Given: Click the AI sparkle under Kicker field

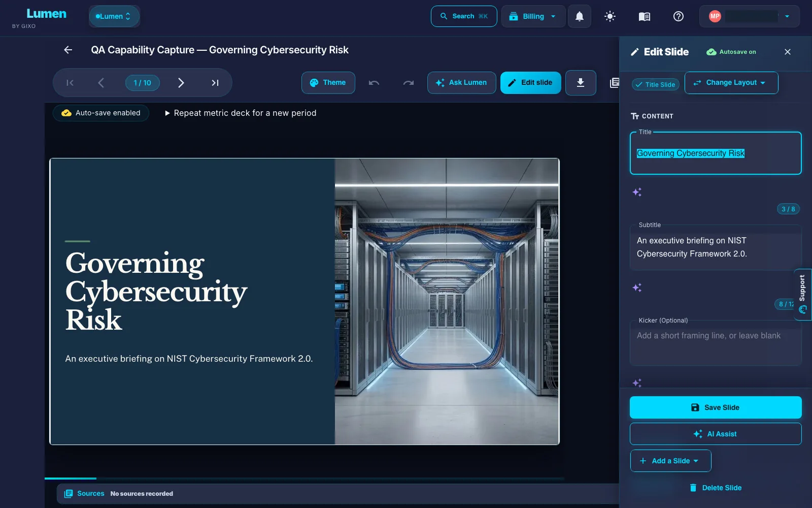Looking at the screenshot, I should 637,383.
